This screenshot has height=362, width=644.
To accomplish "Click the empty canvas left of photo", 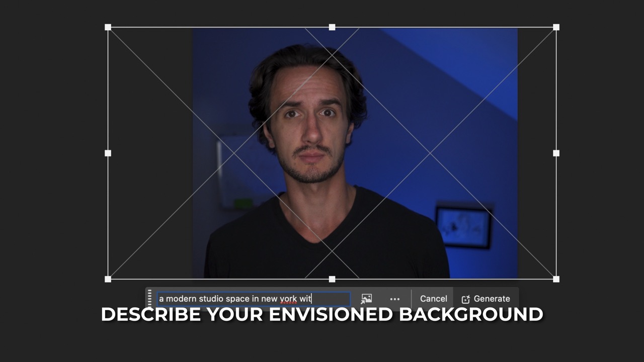I will [x=150, y=151].
